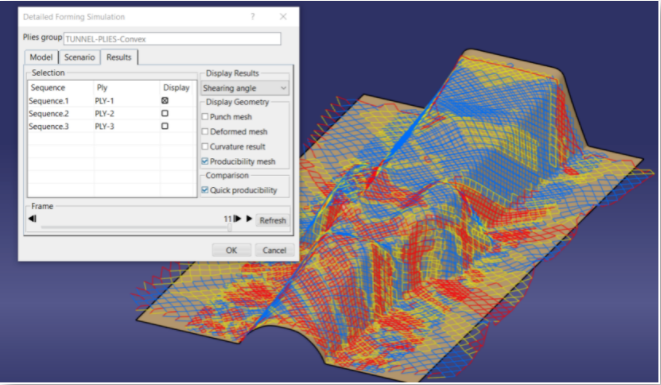
Task: Enable display for PLY-2 row
Action: [x=165, y=113]
